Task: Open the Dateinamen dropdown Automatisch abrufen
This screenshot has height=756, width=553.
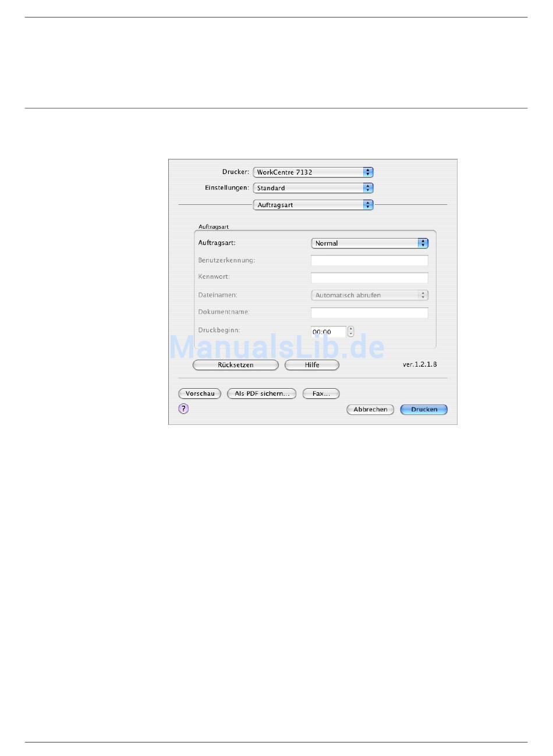Action: (370, 295)
